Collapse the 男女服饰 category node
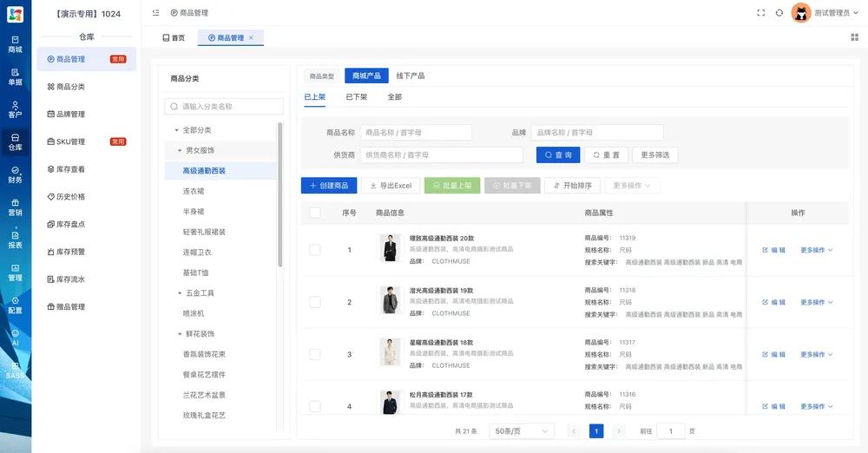 pyautogui.click(x=180, y=151)
